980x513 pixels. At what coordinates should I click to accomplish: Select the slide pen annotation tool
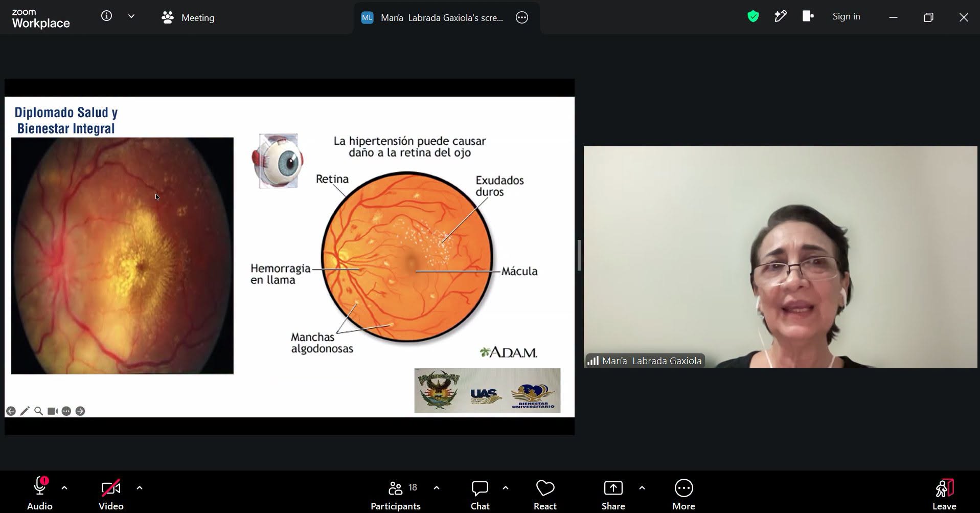click(x=25, y=411)
